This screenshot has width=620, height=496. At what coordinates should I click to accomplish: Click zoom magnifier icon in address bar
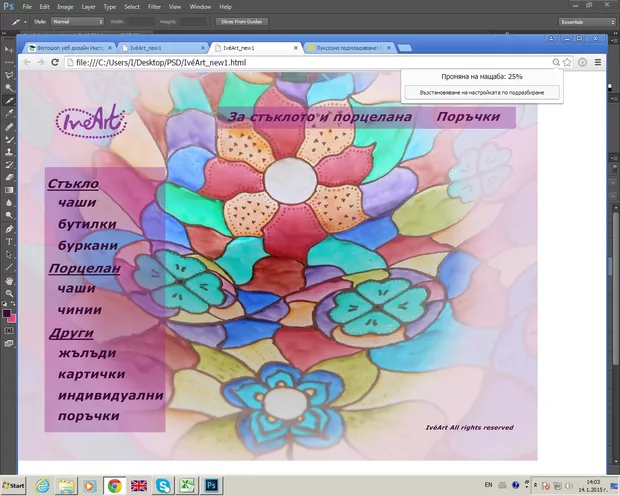click(556, 62)
